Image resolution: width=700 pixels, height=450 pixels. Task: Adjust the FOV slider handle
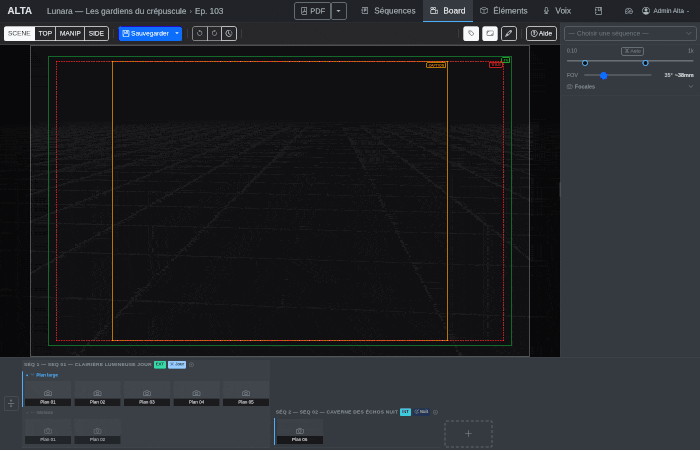(604, 75)
